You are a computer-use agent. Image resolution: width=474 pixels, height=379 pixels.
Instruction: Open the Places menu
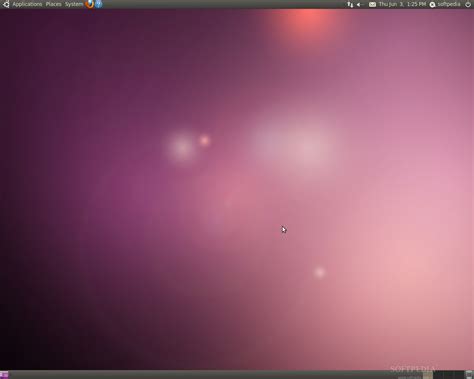pyautogui.click(x=53, y=4)
